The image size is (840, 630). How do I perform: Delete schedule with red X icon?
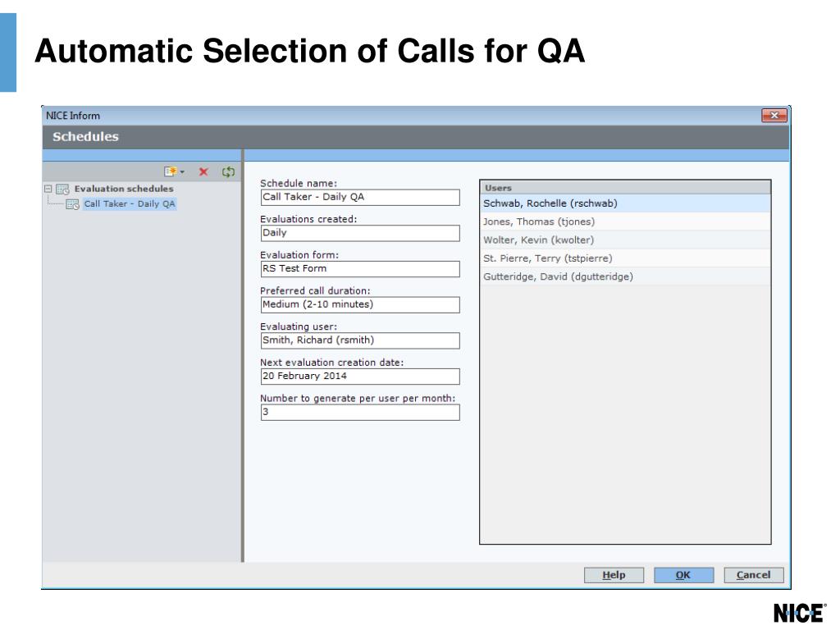(x=203, y=171)
